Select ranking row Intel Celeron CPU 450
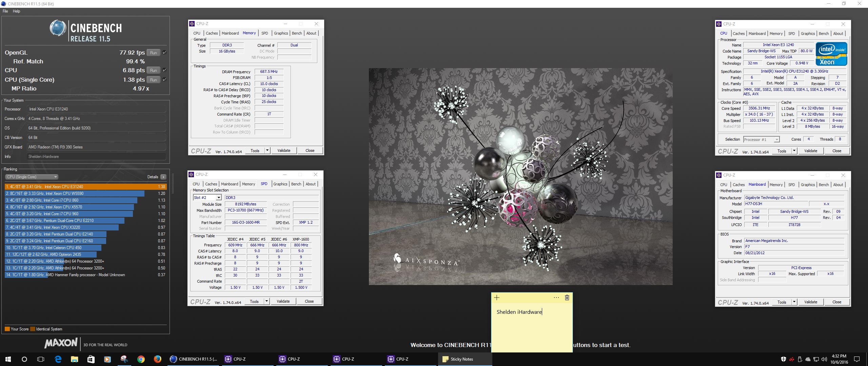868x366 pixels. pos(85,248)
